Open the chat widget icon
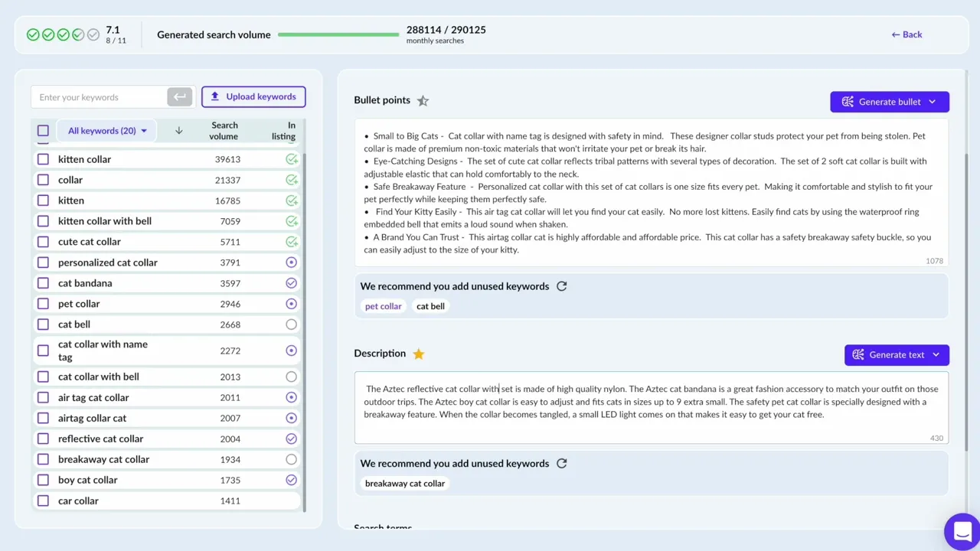 point(962,531)
